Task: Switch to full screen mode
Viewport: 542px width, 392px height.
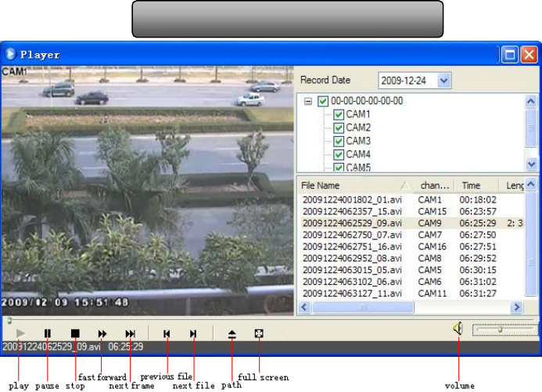Action: 259,333
